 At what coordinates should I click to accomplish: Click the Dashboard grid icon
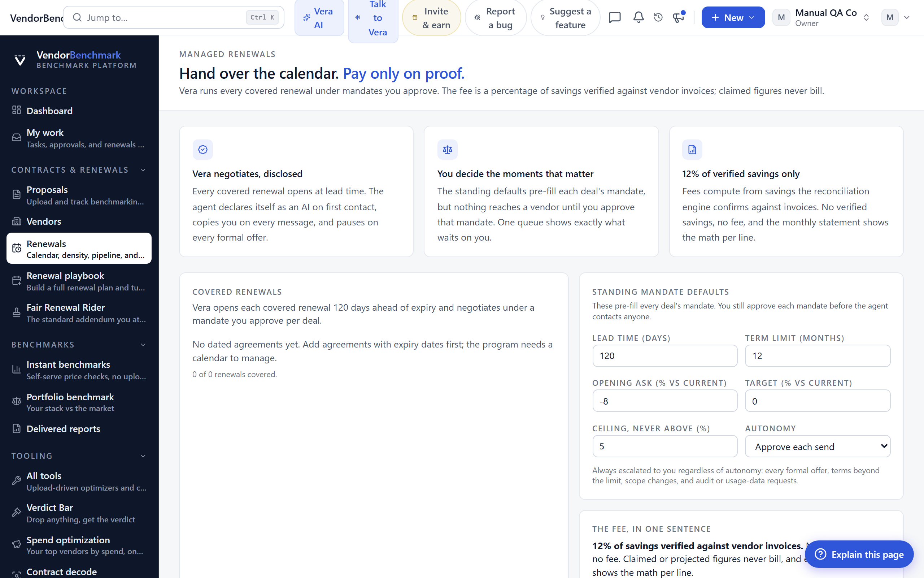point(16,110)
